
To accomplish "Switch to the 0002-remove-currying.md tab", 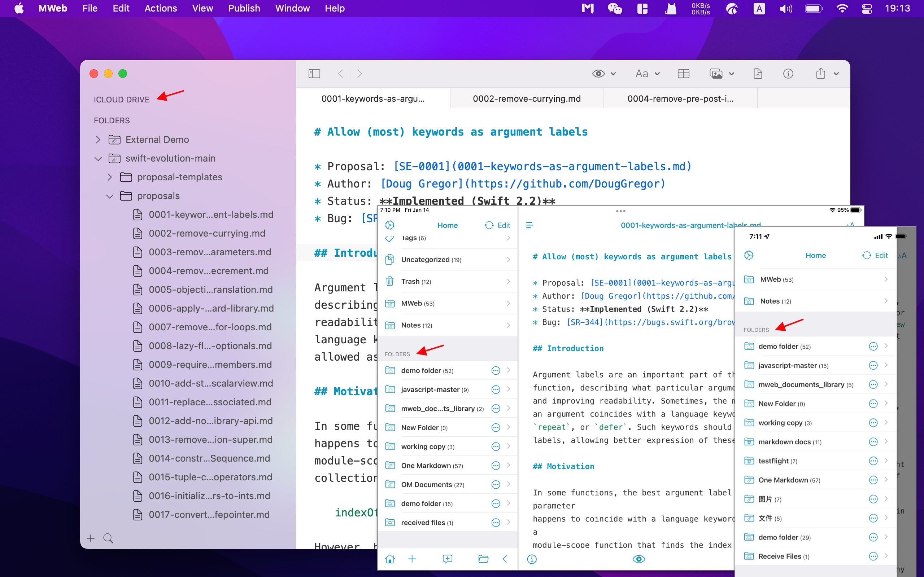I will [527, 98].
